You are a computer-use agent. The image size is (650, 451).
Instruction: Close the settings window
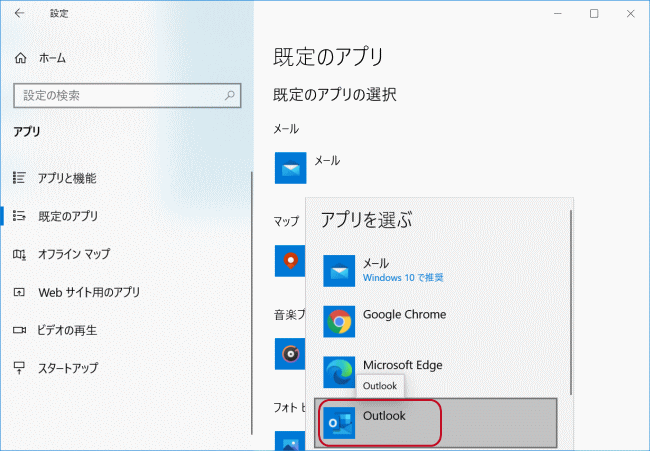[631, 14]
